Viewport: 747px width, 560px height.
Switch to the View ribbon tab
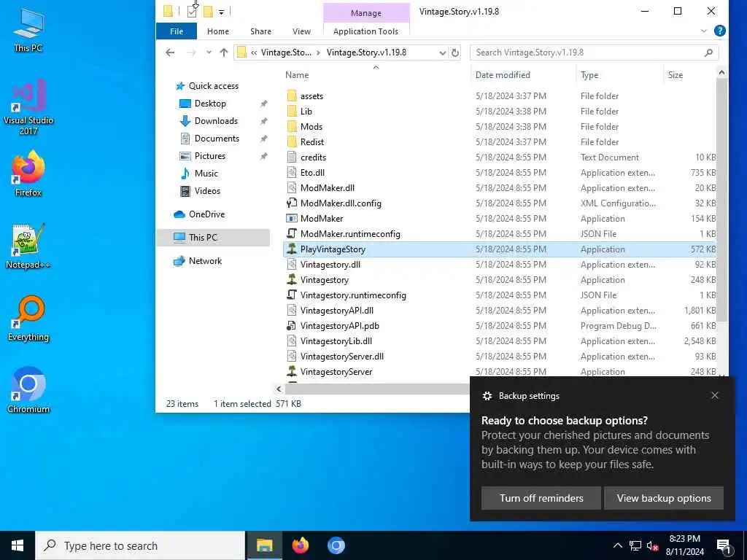[x=301, y=31]
